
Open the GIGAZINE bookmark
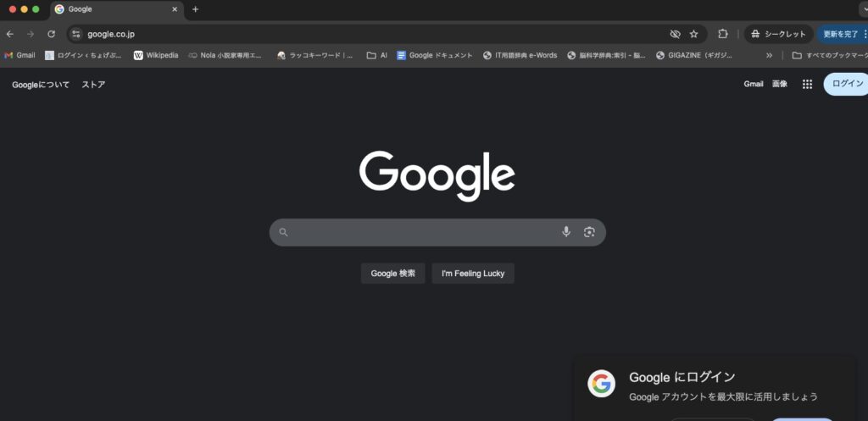coord(694,55)
